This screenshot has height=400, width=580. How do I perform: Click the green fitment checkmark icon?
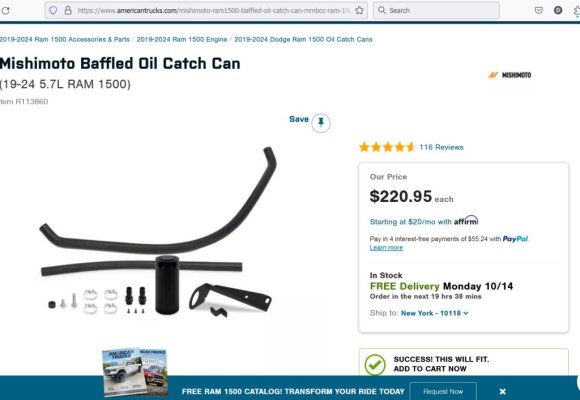coord(375,364)
